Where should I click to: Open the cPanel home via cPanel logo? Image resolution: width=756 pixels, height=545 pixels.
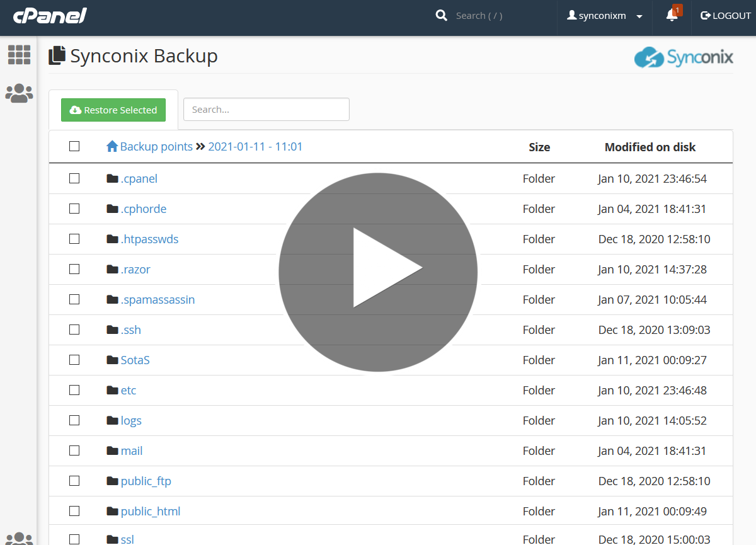(x=49, y=16)
